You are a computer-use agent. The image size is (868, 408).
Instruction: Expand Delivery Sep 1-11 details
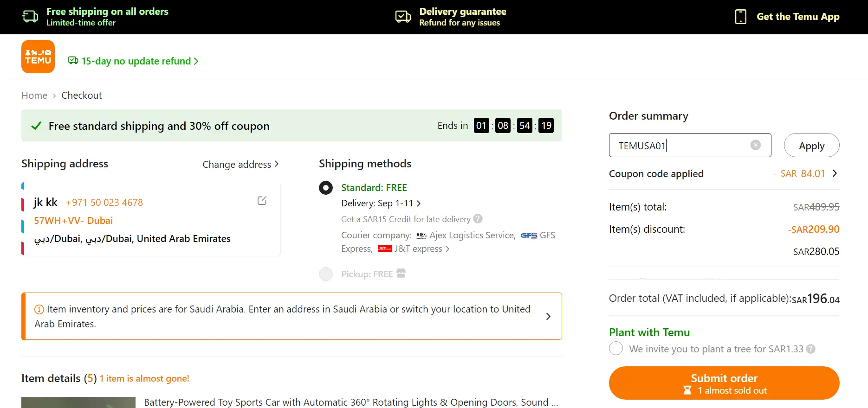click(381, 204)
